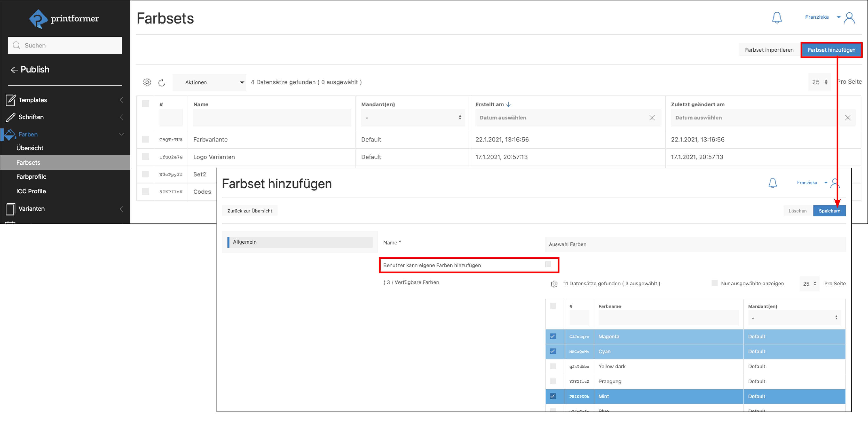Refresh the Farbsets list
This screenshot has width=868, height=421.
tap(162, 83)
